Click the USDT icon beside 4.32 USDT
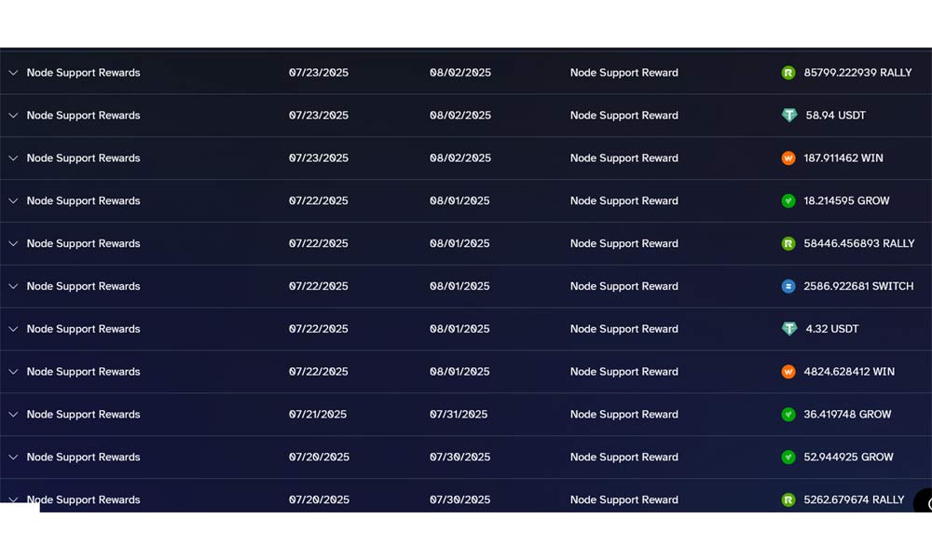The width and height of the screenshot is (932, 560). pos(789,329)
